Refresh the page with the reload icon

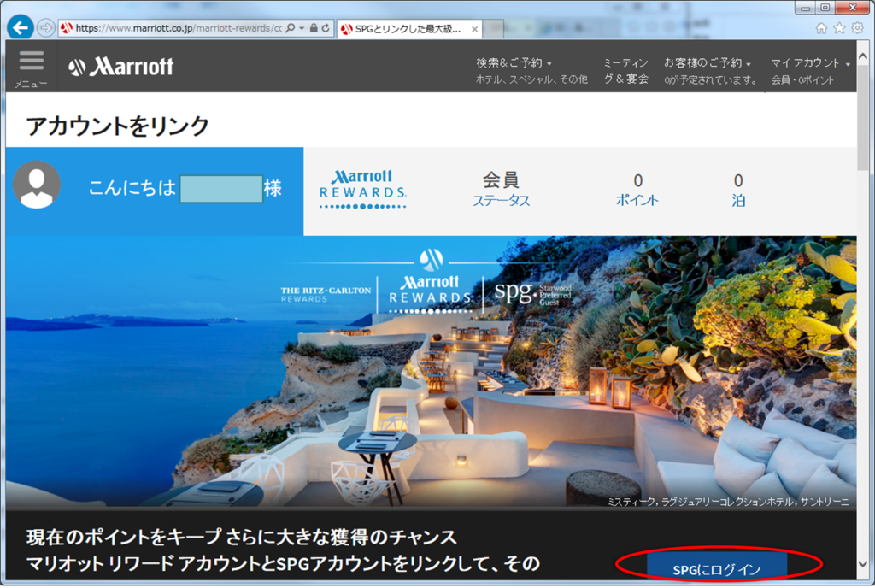[x=326, y=28]
